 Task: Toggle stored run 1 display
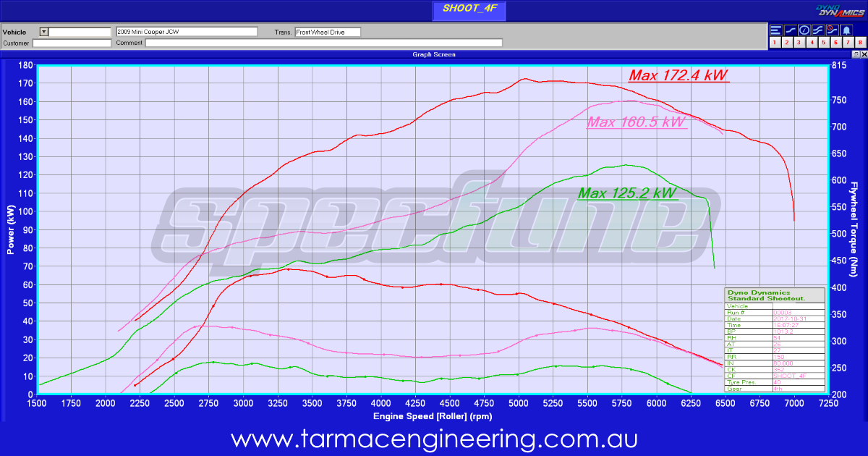tap(775, 42)
